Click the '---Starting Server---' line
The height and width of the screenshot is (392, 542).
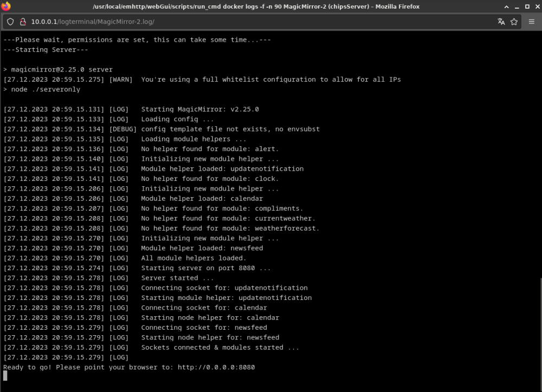46,50
